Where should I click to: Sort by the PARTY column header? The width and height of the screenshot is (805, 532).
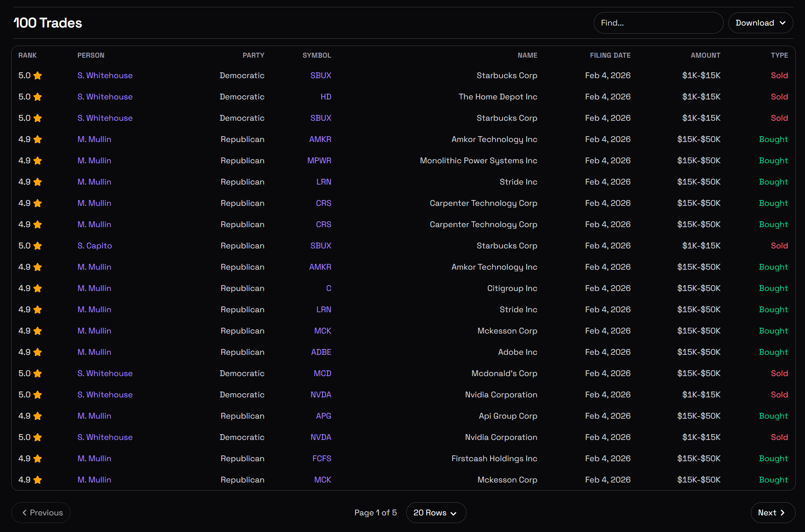[x=253, y=55]
